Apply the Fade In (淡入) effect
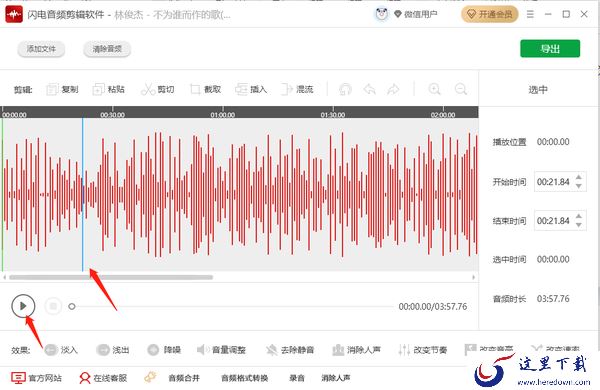This screenshot has height=390, width=600. point(61,350)
